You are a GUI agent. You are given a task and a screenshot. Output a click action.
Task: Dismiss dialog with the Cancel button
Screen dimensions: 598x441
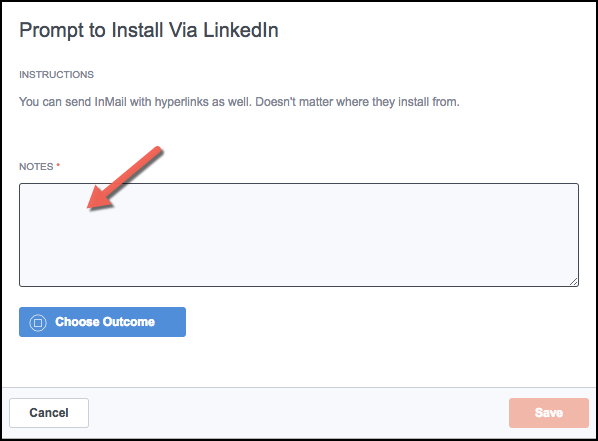[49, 413]
